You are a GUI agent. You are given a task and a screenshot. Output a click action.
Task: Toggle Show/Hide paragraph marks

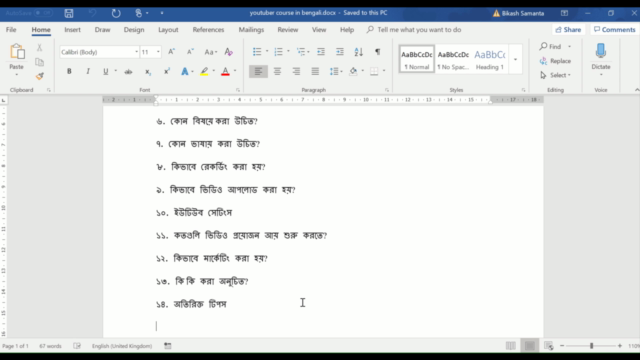coord(378,52)
